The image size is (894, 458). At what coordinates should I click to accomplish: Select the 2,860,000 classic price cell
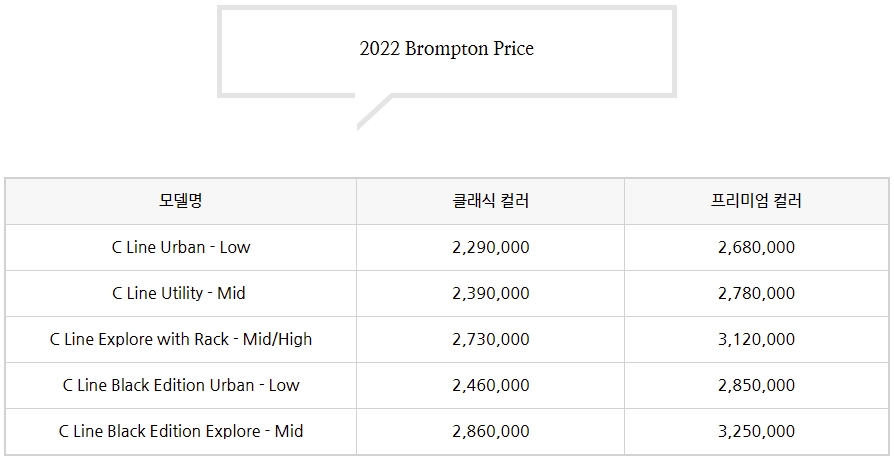pyautogui.click(x=490, y=431)
